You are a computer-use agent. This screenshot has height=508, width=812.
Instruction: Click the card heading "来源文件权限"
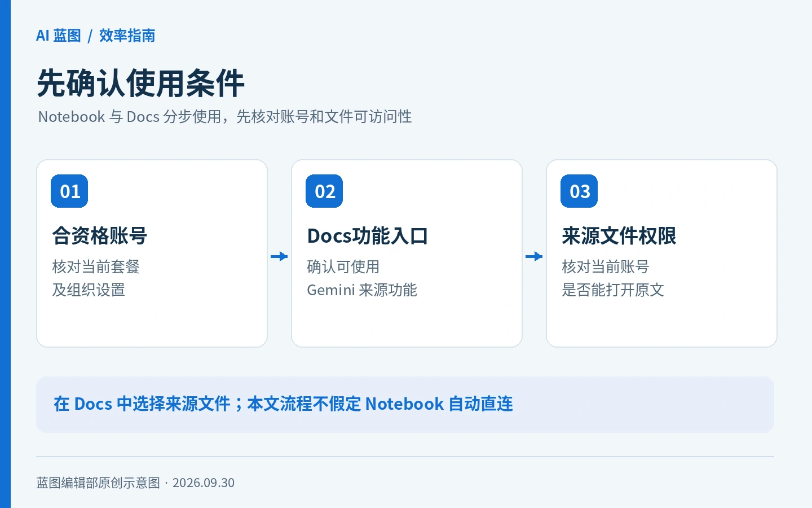(x=619, y=236)
